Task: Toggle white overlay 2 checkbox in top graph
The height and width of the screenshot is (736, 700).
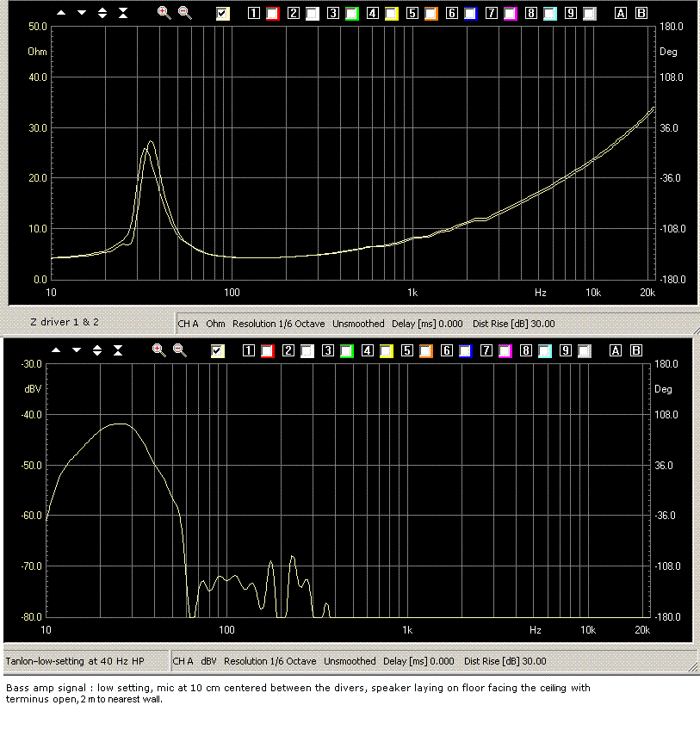Action: click(312, 14)
